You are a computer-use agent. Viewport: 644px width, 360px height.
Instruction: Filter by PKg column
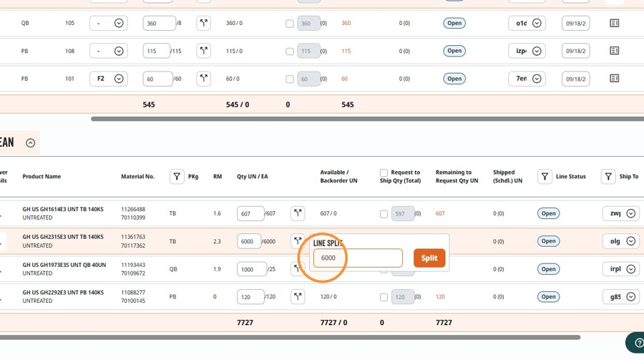[177, 177]
